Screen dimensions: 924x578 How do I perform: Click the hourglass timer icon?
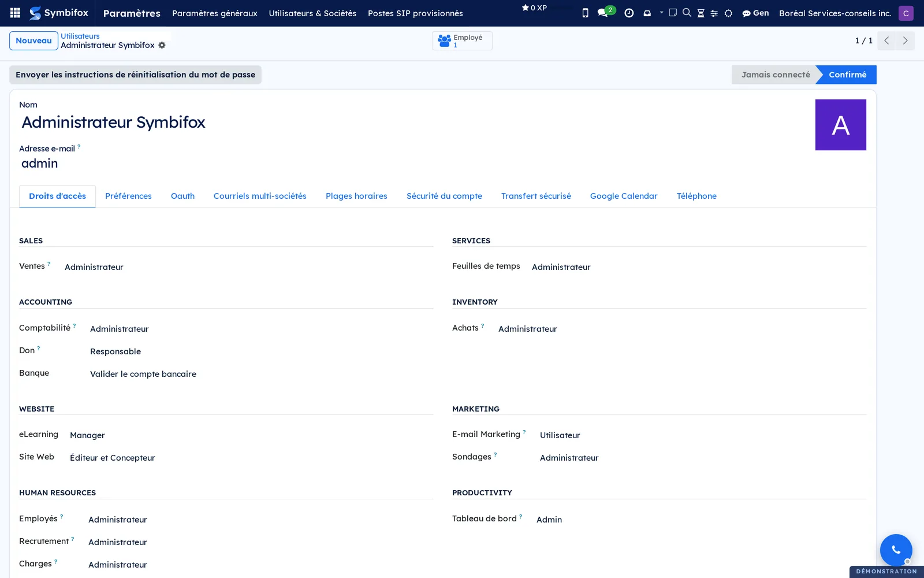[x=701, y=13]
